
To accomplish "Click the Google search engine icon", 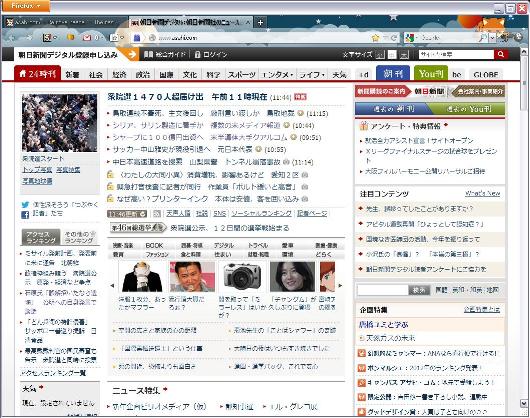I will [x=410, y=38].
